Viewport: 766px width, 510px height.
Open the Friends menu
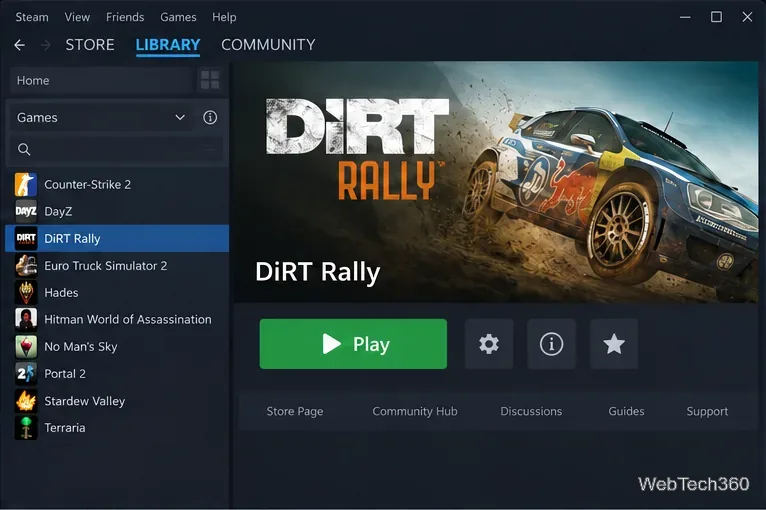(x=125, y=17)
